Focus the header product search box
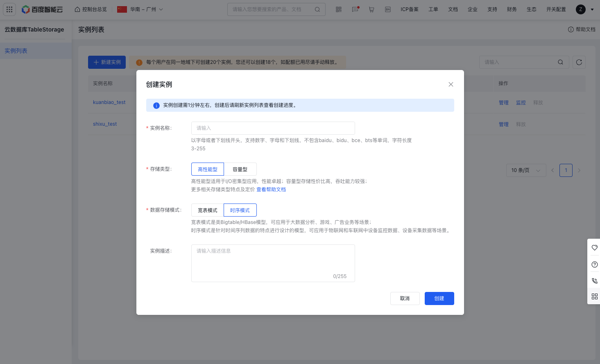Viewport: 600px width, 364px height. 276,9
